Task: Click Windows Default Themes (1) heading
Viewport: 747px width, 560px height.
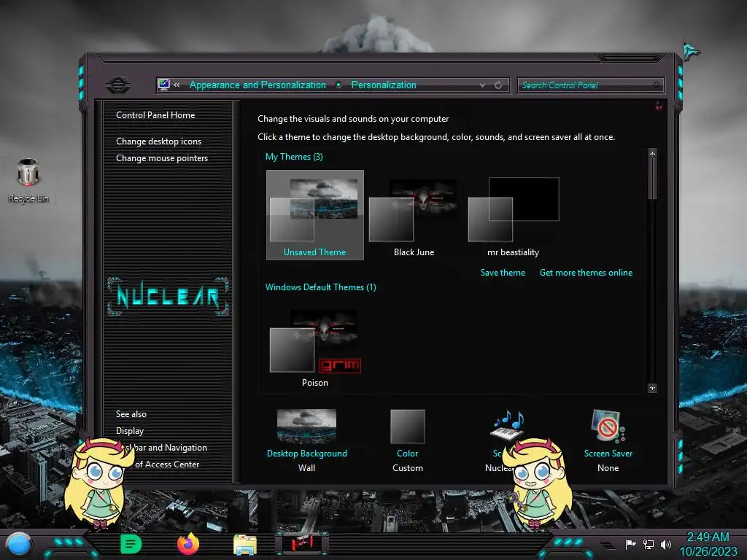Action: [321, 287]
